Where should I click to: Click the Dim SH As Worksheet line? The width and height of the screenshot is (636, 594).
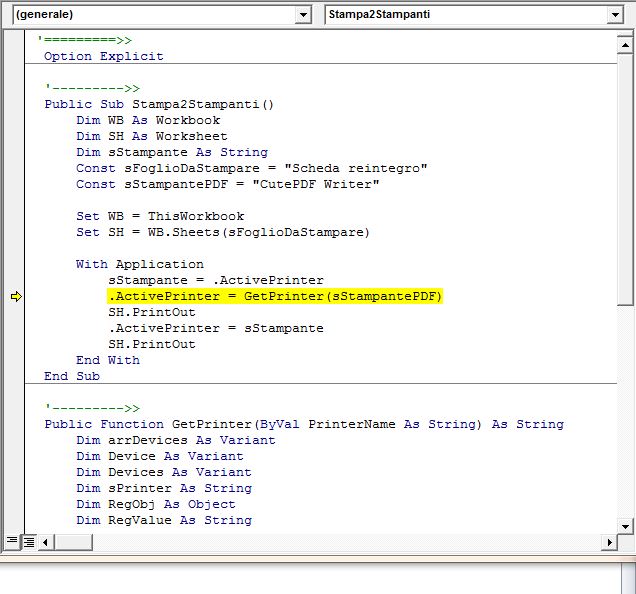(x=152, y=136)
